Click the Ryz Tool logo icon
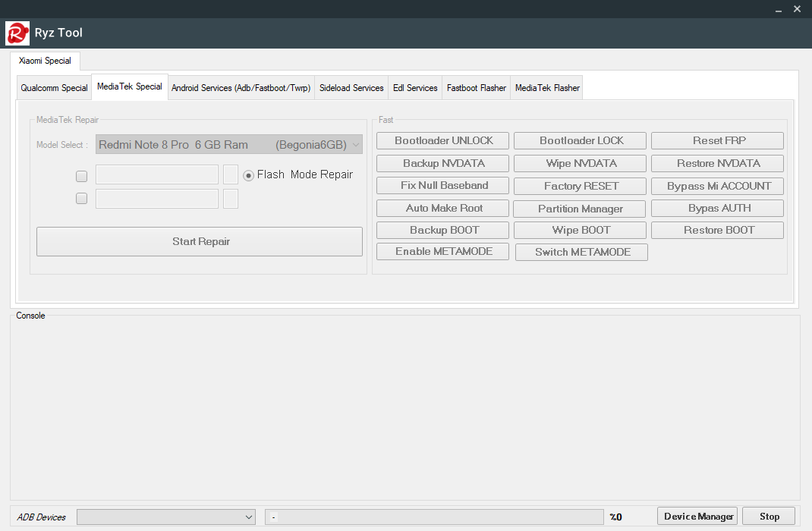The height and width of the screenshot is (531, 812). coord(15,33)
